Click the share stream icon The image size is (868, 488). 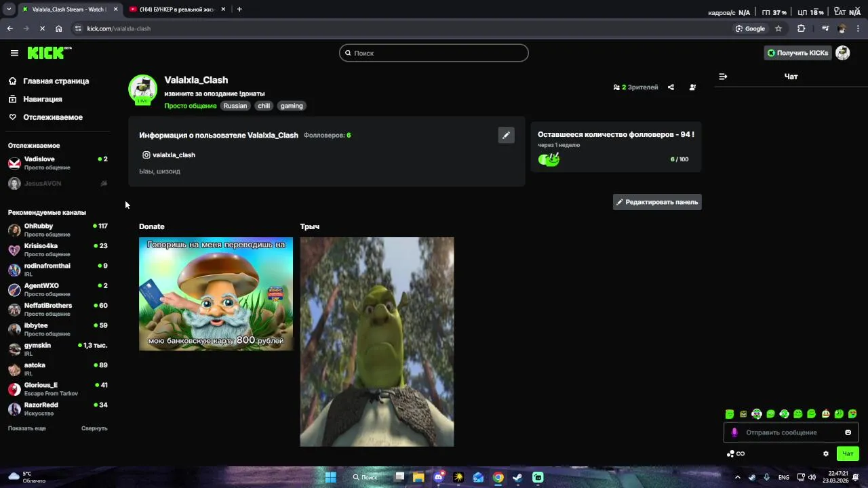click(x=671, y=87)
